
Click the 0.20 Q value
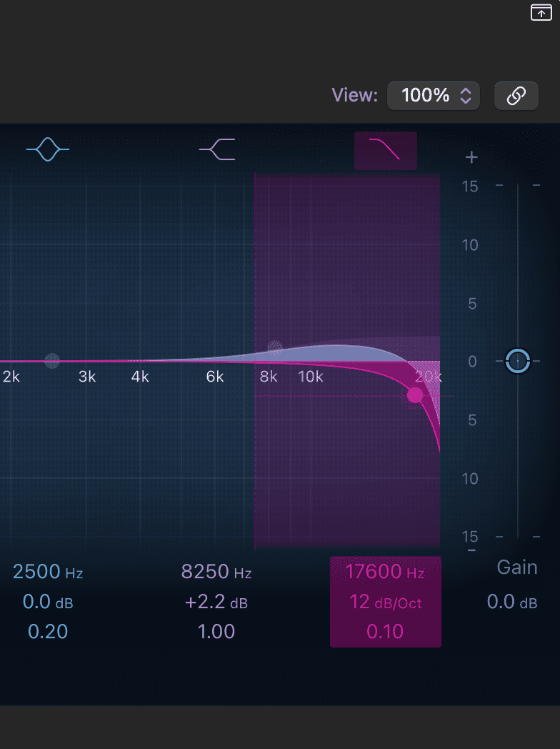(x=48, y=632)
